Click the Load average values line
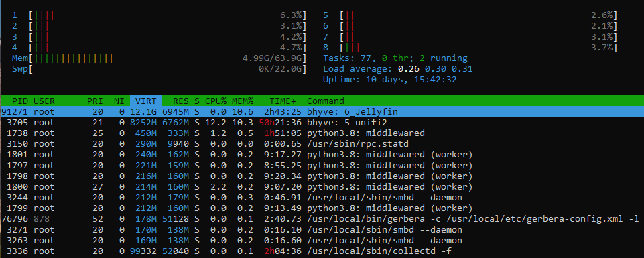The height and width of the screenshot is (258, 644). [x=398, y=69]
